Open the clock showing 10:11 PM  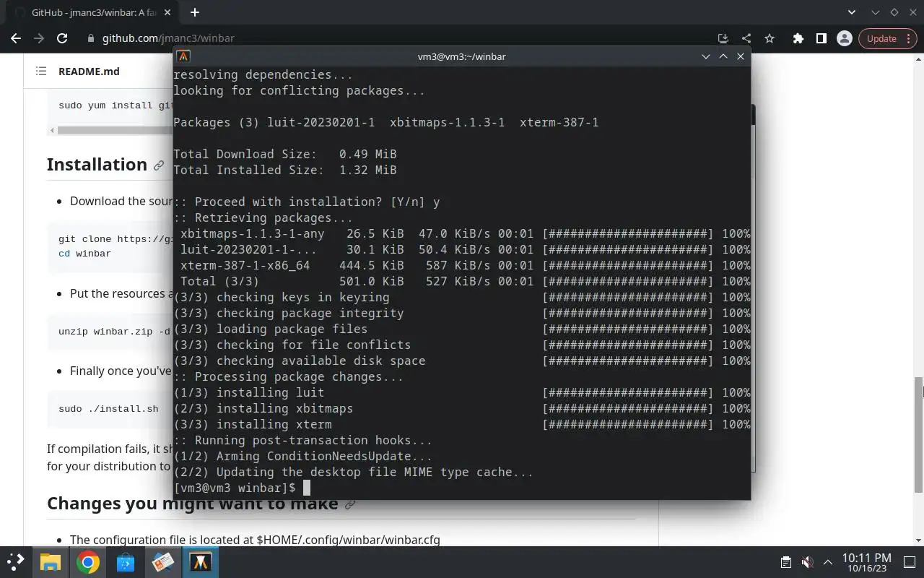click(x=866, y=562)
